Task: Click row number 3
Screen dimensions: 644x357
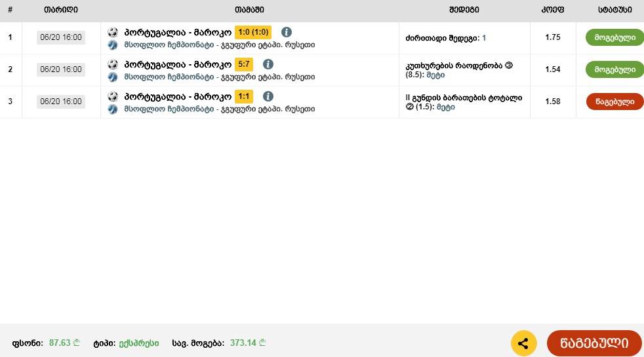Action: (x=10, y=102)
